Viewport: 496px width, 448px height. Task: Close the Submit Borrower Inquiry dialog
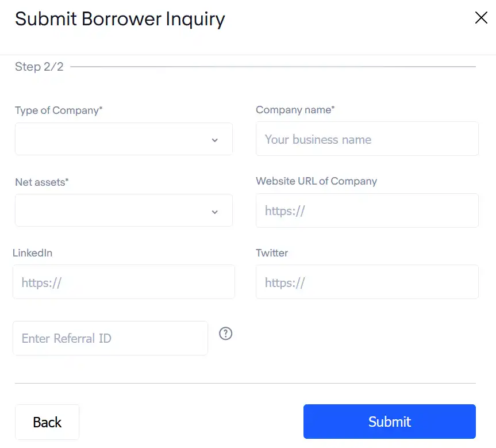pos(481,18)
